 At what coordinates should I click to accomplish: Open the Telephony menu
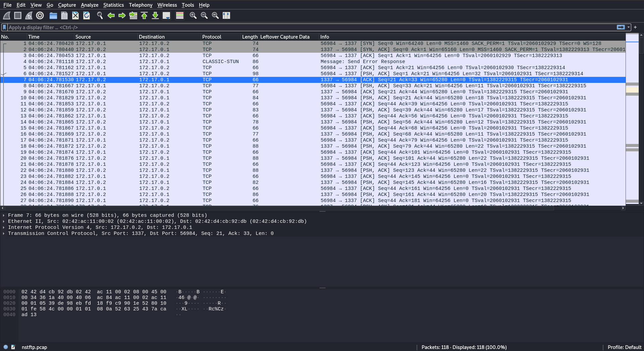(x=141, y=5)
